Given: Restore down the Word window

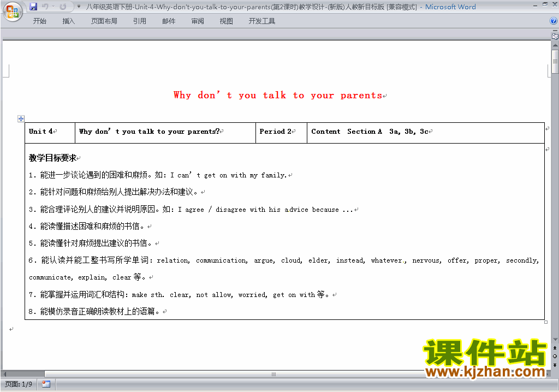Looking at the screenshot, I should [x=545, y=4].
